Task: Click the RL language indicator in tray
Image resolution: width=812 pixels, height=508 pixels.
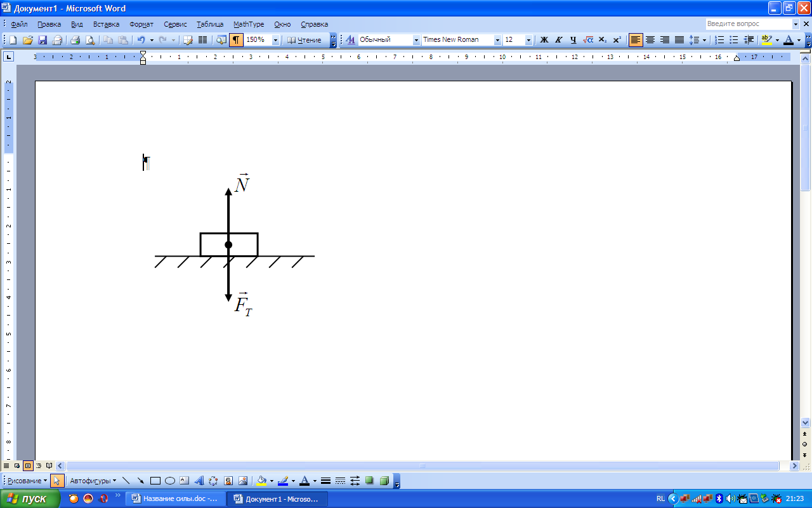Action: [x=660, y=499]
